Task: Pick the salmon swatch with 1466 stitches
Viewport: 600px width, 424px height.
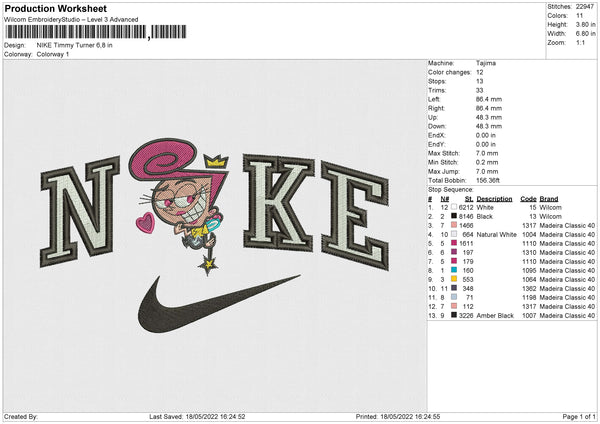Action: point(454,225)
